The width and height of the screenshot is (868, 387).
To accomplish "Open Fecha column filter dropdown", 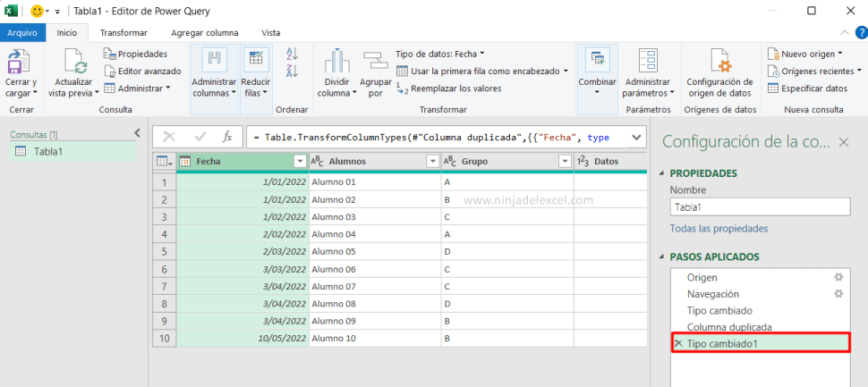I will (x=300, y=162).
